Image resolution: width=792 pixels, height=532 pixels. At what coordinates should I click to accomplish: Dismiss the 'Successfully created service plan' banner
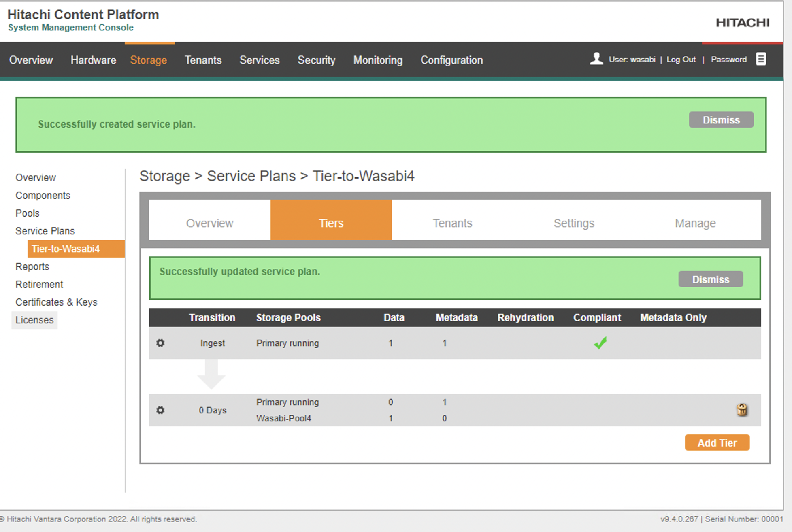tap(721, 120)
